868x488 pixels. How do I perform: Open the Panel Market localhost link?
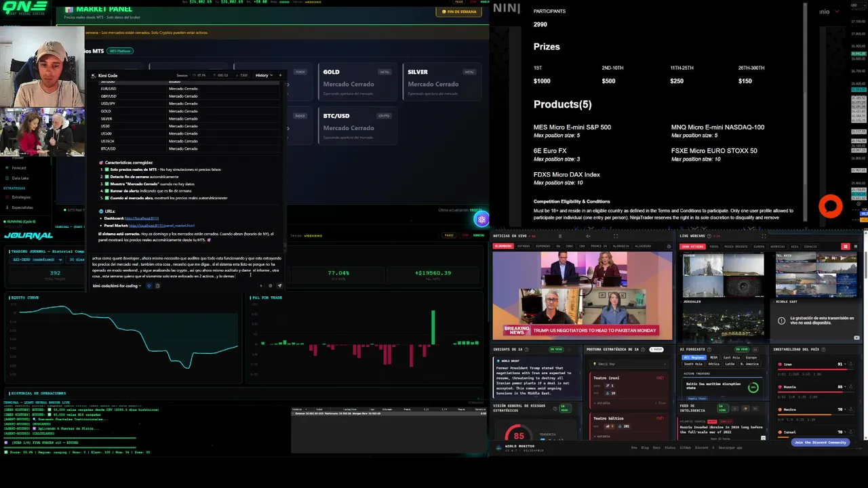[x=161, y=225]
